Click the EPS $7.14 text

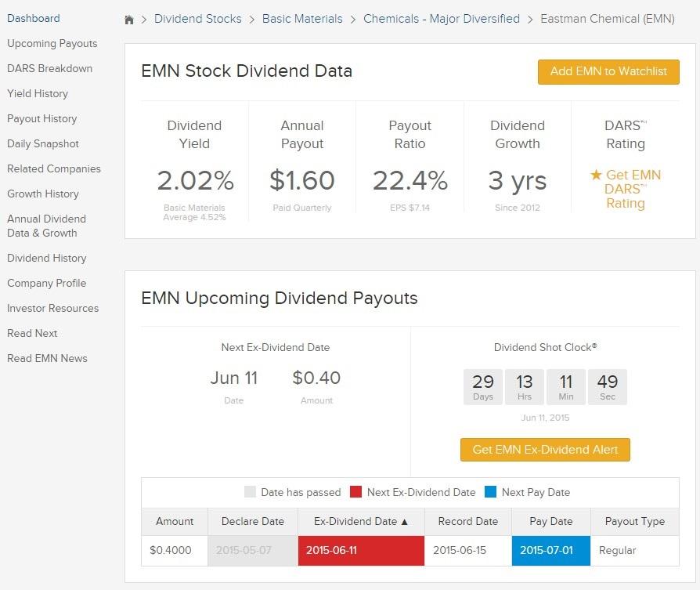point(410,208)
